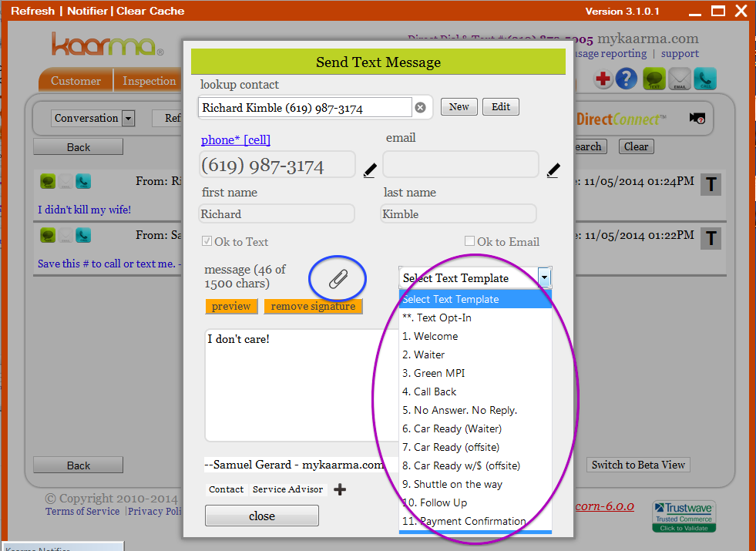Screen dimensions: 756x551
Task: Click the pencil icon next to the email field
Action: [x=553, y=170]
